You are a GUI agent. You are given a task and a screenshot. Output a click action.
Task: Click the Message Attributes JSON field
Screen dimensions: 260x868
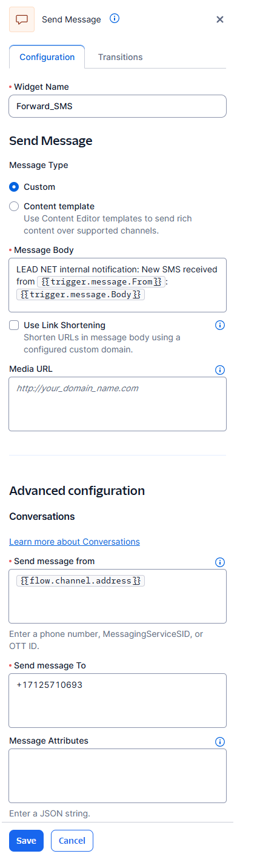(x=118, y=776)
